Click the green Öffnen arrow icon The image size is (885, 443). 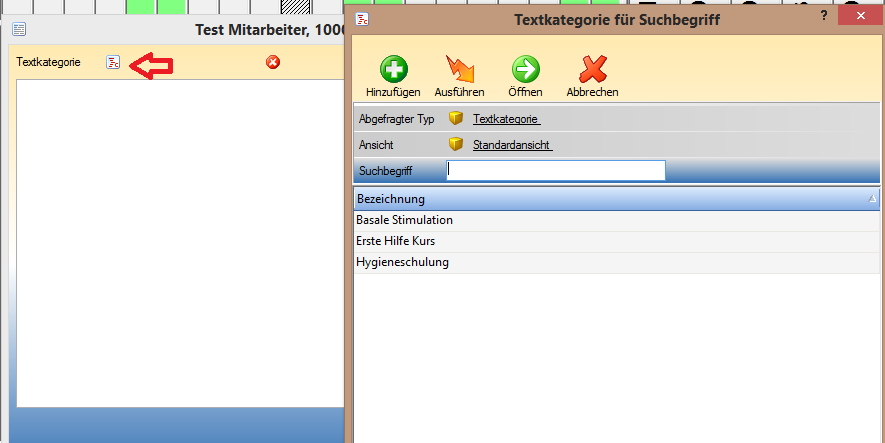tap(525, 69)
